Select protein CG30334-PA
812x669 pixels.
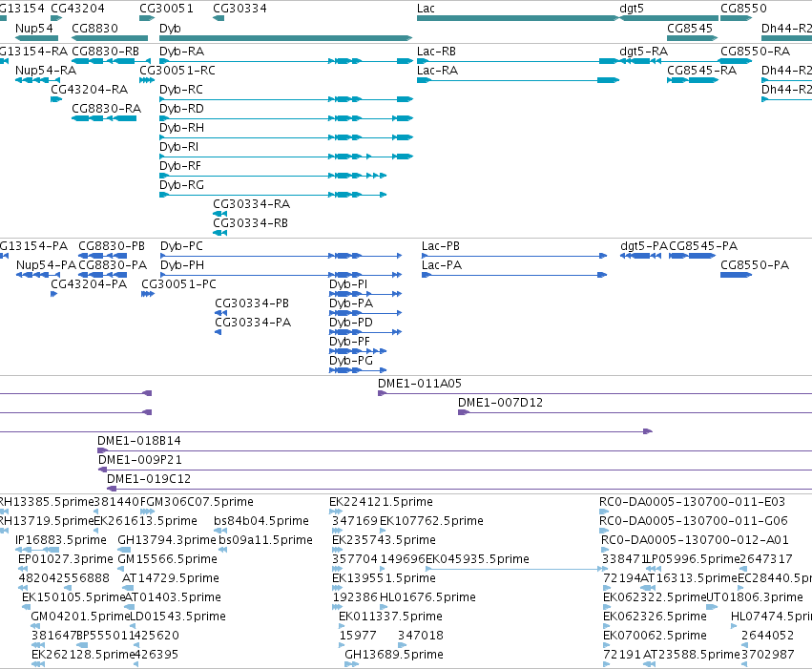point(253,324)
